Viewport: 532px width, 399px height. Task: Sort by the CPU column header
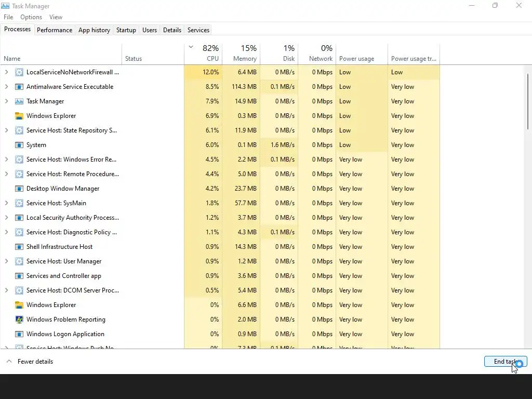[x=203, y=54]
